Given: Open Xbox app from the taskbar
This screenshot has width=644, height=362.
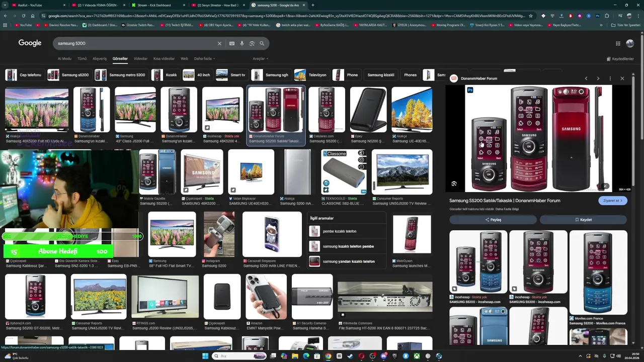Looking at the screenshot, I should tap(417, 356).
